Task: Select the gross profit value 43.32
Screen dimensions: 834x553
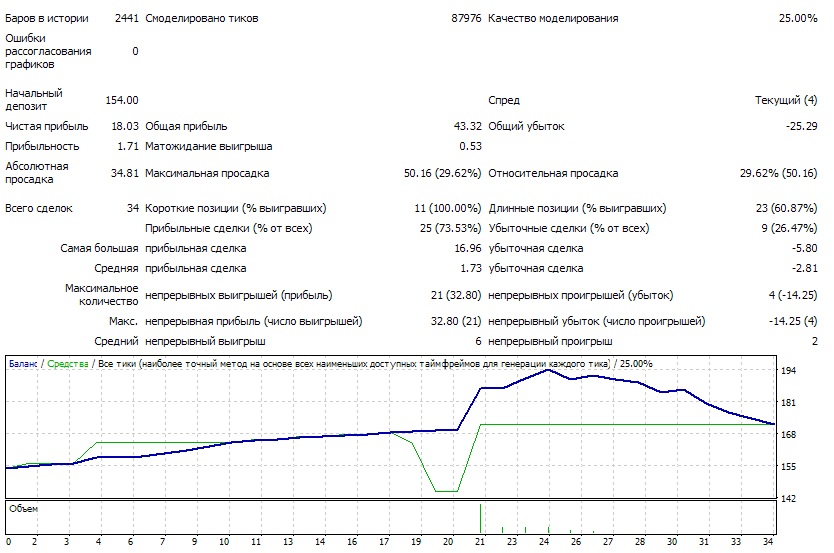Action: (468, 126)
